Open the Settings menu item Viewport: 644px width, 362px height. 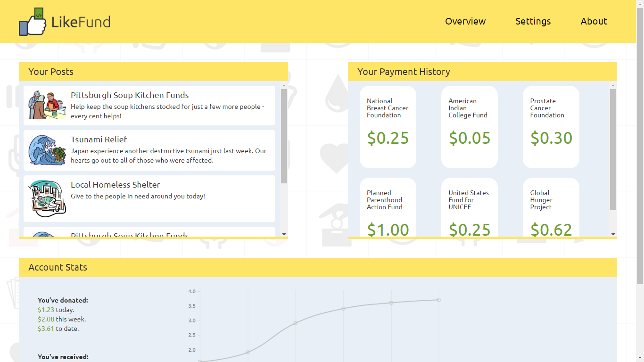533,21
